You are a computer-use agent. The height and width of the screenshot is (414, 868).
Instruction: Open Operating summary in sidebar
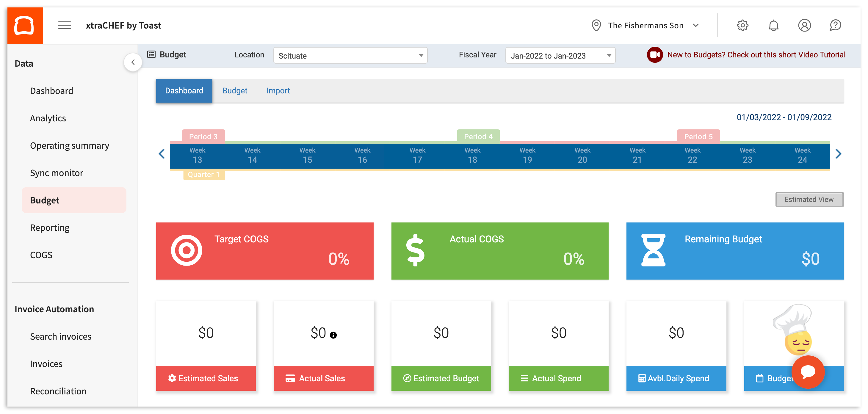pos(69,145)
